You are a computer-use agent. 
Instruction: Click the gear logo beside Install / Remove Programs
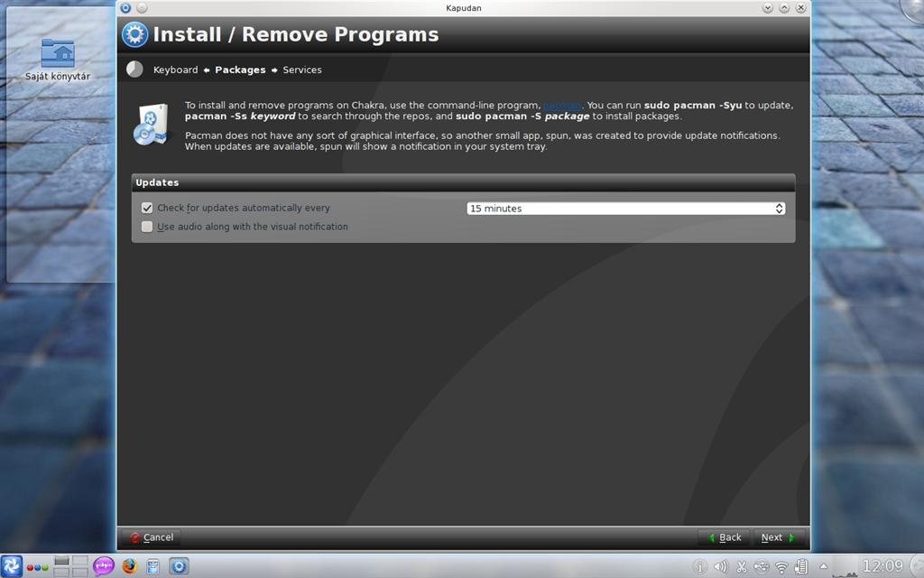pyautogui.click(x=135, y=35)
